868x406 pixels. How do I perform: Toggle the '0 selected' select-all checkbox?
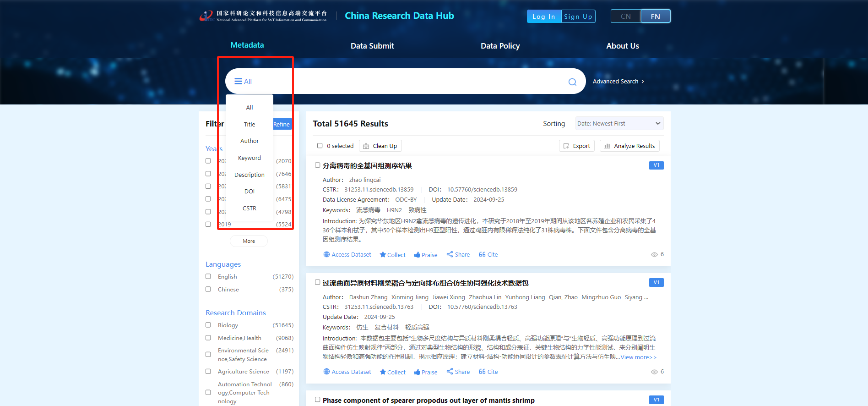(x=320, y=146)
